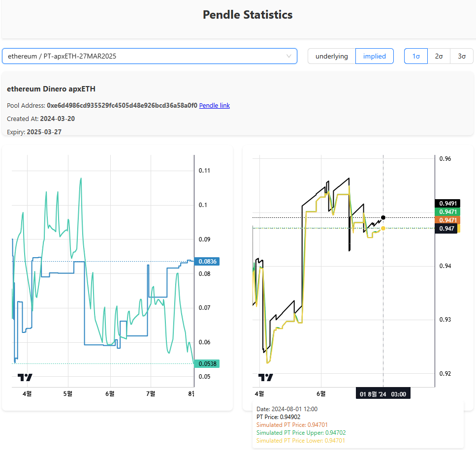Click the 0.92 axis value on right chart
Screen dimensions: 476x450
(445, 374)
